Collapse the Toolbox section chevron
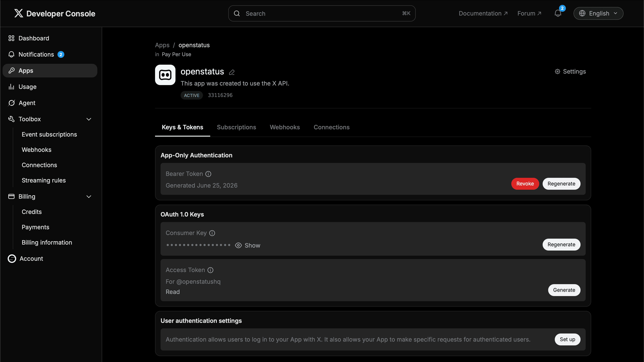 coord(89,119)
